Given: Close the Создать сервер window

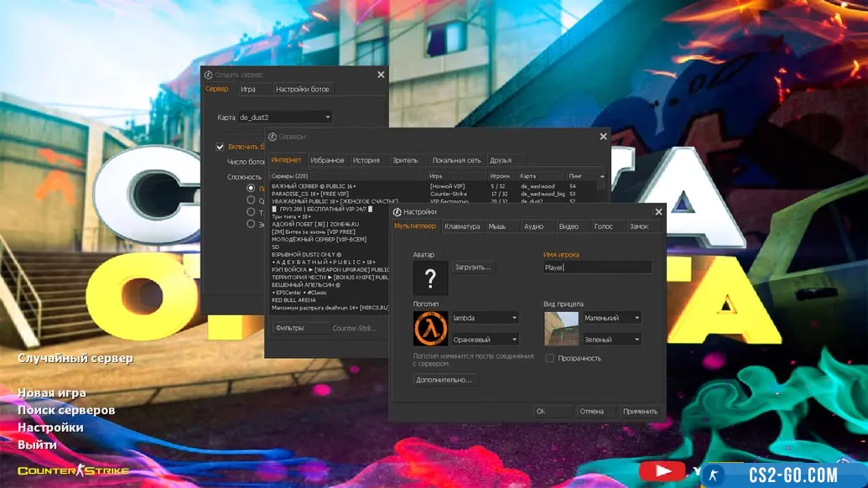Looking at the screenshot, I should click(381, 75).
